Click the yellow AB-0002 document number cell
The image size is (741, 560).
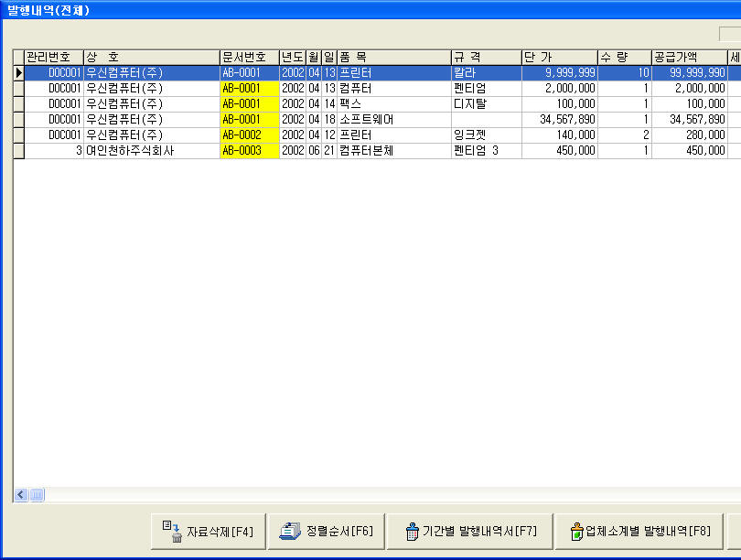pos(250,135)
